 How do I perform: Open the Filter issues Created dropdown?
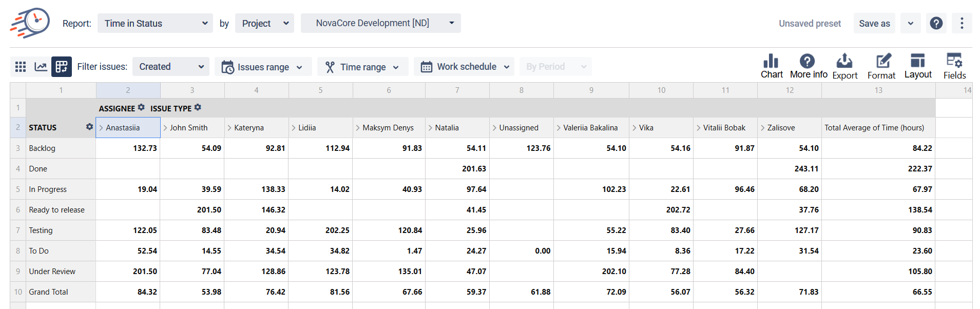[171, 67]
